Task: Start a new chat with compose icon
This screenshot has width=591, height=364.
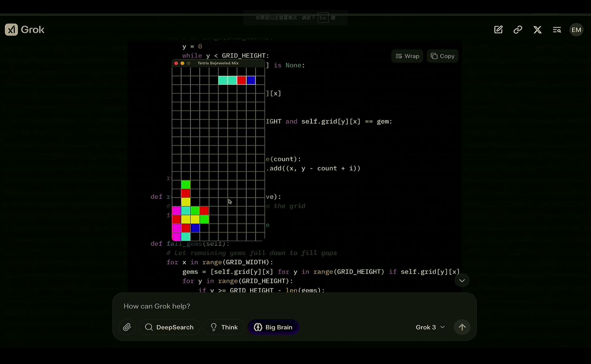Action: click(x=498, y=30)
